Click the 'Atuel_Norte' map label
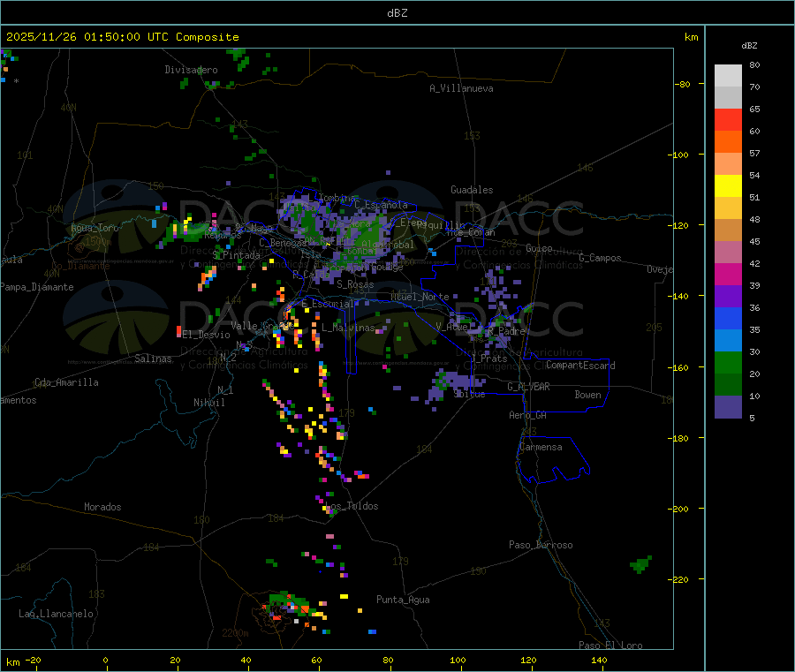Image resolution: width=795 pixels, height=672 pixels. [420, 297]
